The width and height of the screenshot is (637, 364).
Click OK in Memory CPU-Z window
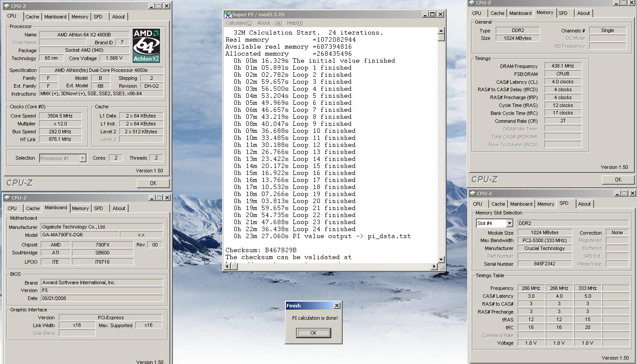pos(618,179)
